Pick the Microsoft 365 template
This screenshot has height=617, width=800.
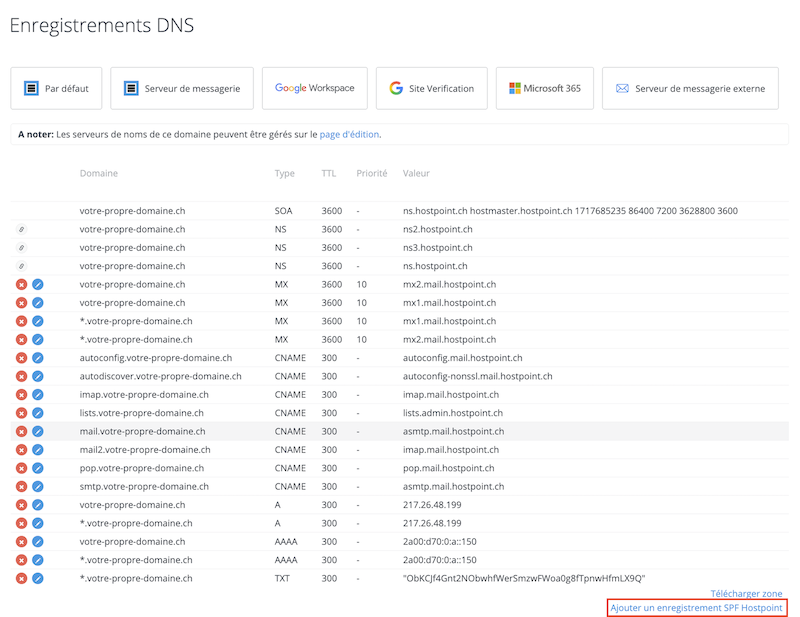[545, 88]
